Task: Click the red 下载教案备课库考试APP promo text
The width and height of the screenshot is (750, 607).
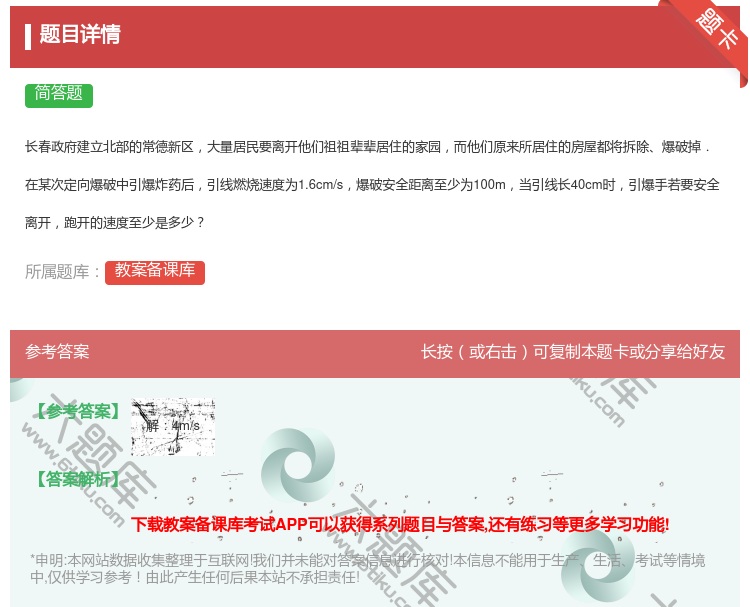Action: [x=400, y=525]
